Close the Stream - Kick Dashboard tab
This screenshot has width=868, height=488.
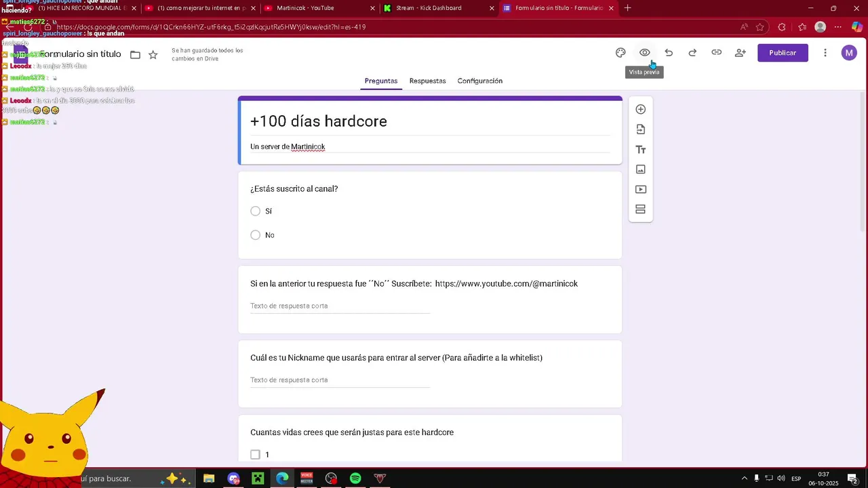[x=492, y=8]
